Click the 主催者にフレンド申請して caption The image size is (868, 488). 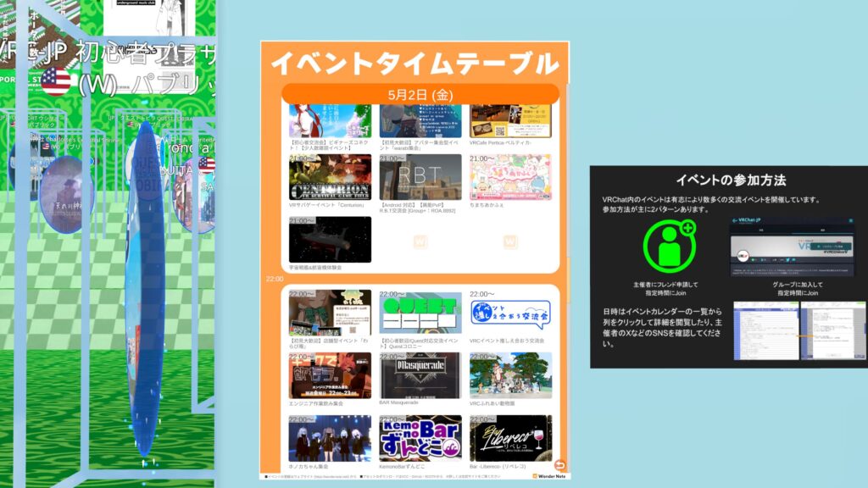(665, 285)
